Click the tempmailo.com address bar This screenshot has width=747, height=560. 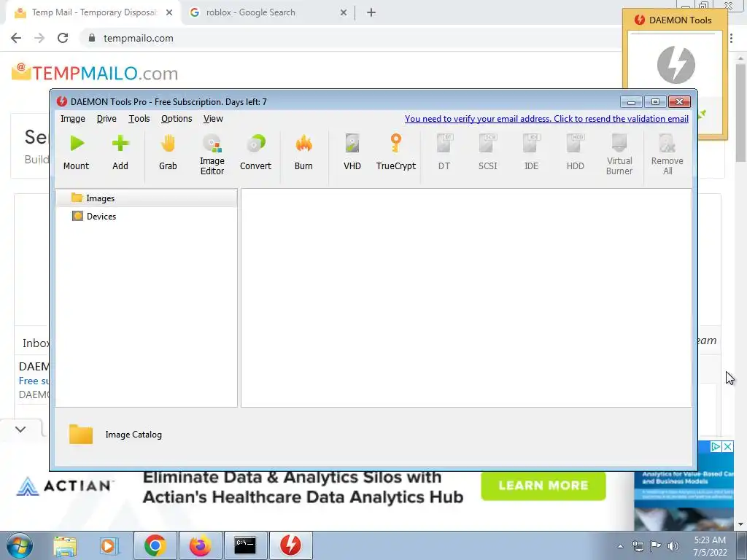point(352,38)
